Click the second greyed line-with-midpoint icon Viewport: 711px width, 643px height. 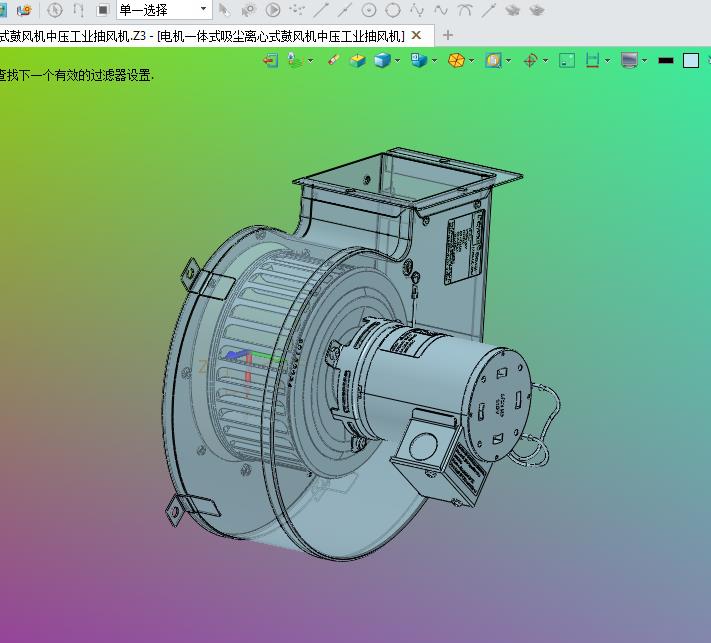tap(345, 10)
